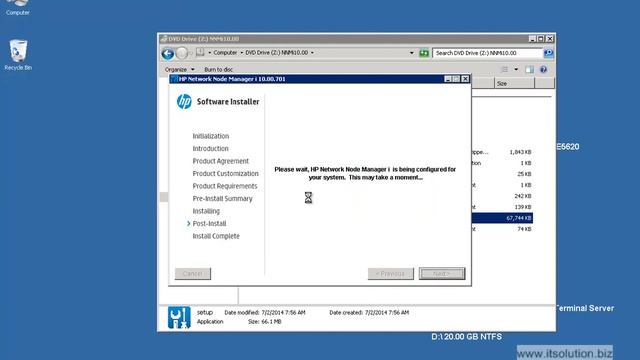Click the setup application icon in details pane

pyautogui.click(x=179, y=317)
